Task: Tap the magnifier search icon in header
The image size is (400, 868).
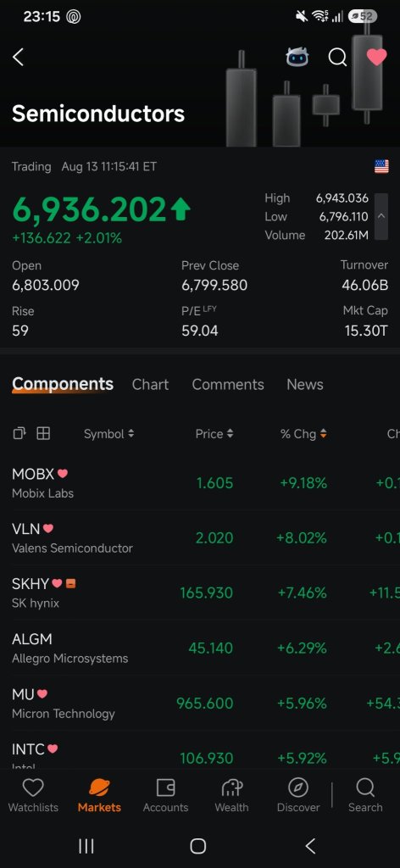Action: (337, 57)
